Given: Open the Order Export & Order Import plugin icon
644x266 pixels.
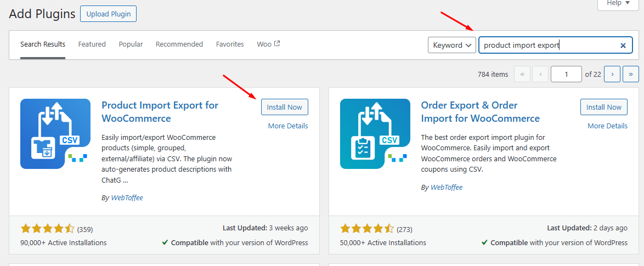Looking at the screenshot, I should (x=375, y=134).
